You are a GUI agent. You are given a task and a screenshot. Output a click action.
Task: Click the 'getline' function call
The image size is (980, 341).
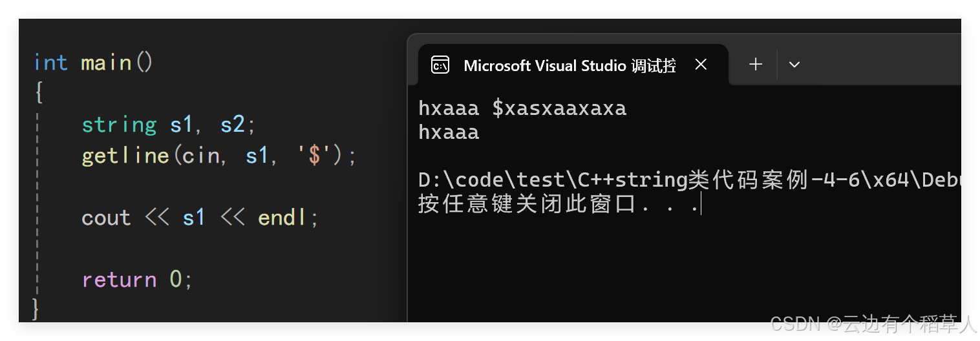(125, 156)
